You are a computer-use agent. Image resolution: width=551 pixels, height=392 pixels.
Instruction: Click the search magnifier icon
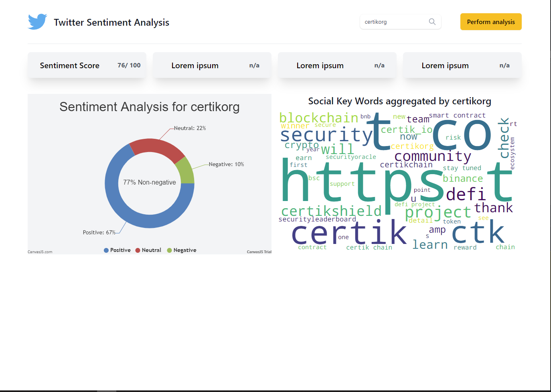point(432,22)
